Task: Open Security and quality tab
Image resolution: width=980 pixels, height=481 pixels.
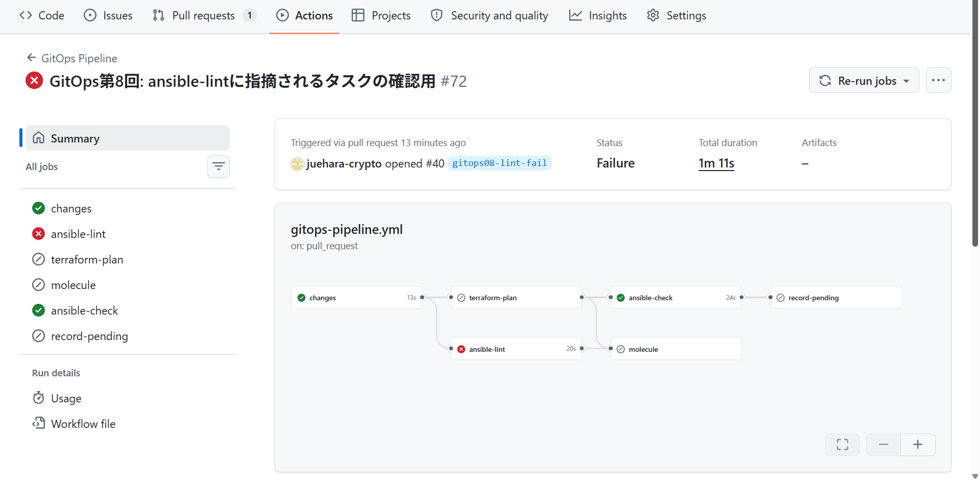Action: pyautogui.click(x=489, y=15)
